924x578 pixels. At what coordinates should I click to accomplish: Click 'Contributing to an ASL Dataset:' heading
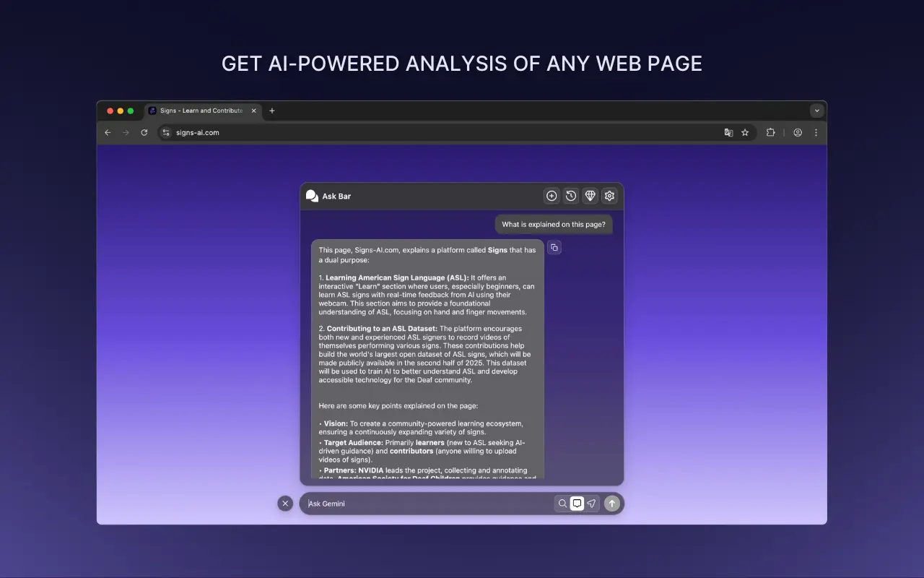click(x=382, y=329)
